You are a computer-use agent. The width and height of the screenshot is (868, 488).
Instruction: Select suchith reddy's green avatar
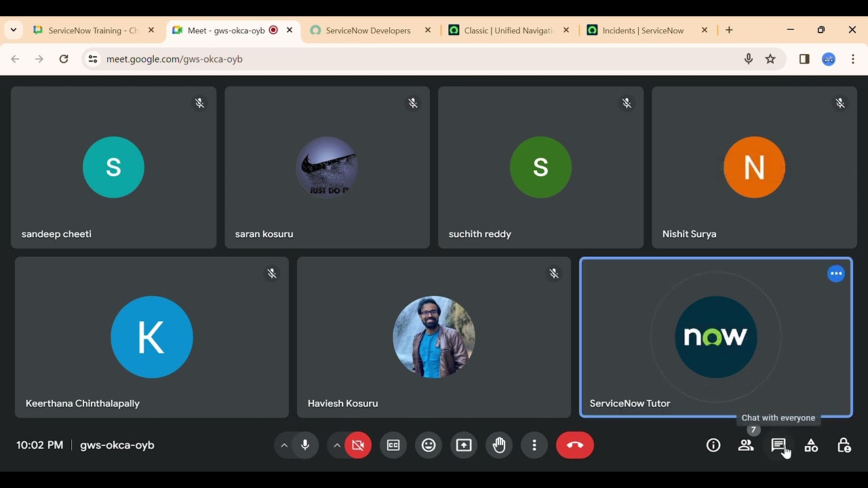540,167
